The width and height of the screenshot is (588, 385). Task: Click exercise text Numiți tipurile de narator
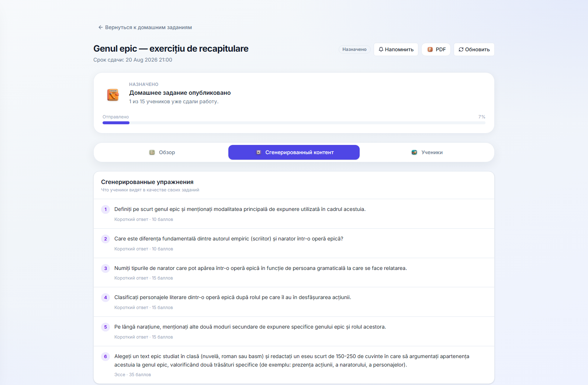coord(260,268)
